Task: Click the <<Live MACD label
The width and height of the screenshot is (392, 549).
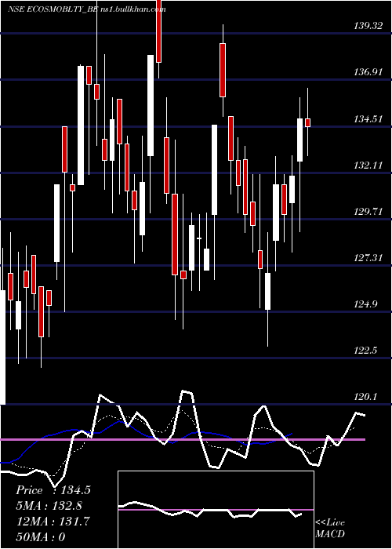Action: 330,528
